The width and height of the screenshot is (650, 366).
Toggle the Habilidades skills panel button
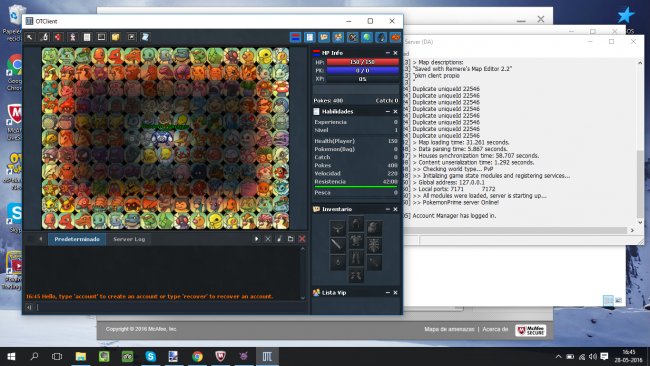pyautogui.click(x=310, y=37)
